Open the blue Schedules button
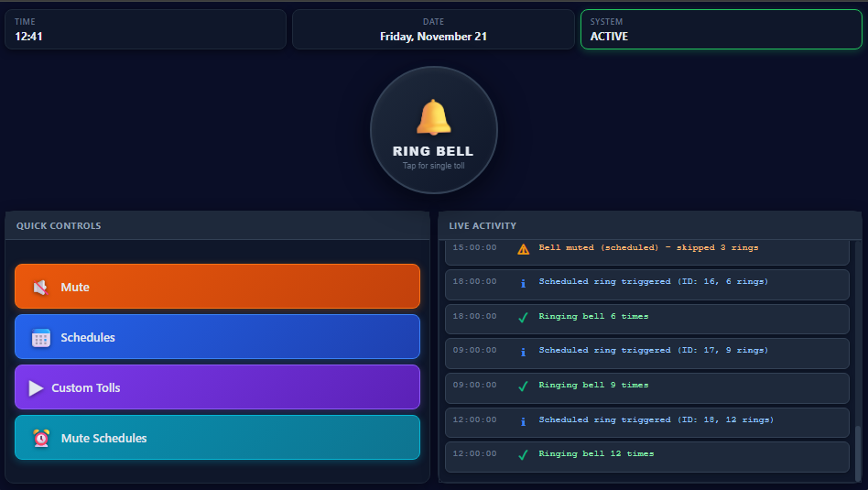This screenshot has height=490, width=868. click(217, 337)
